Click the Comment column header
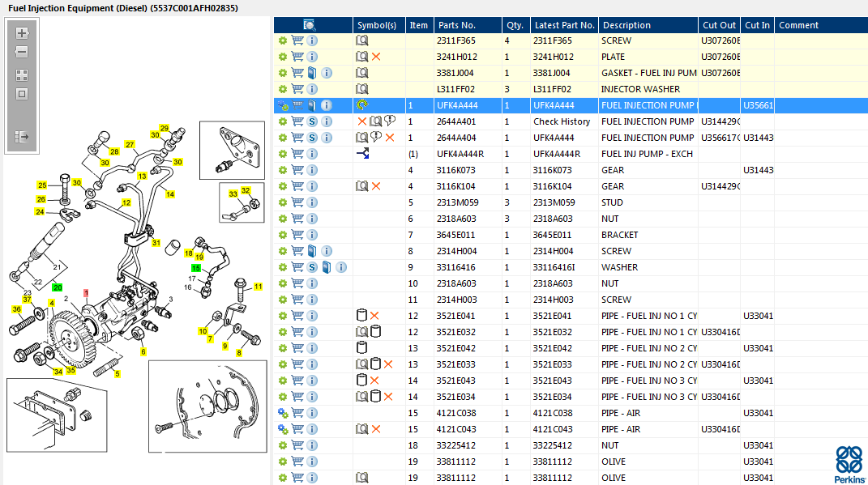The width and height of the screenshot is (868, 485). click(x=821, y=25)
